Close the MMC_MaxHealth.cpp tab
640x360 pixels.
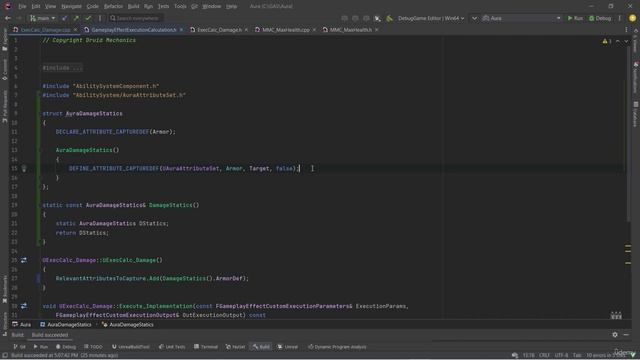point(314,30)
